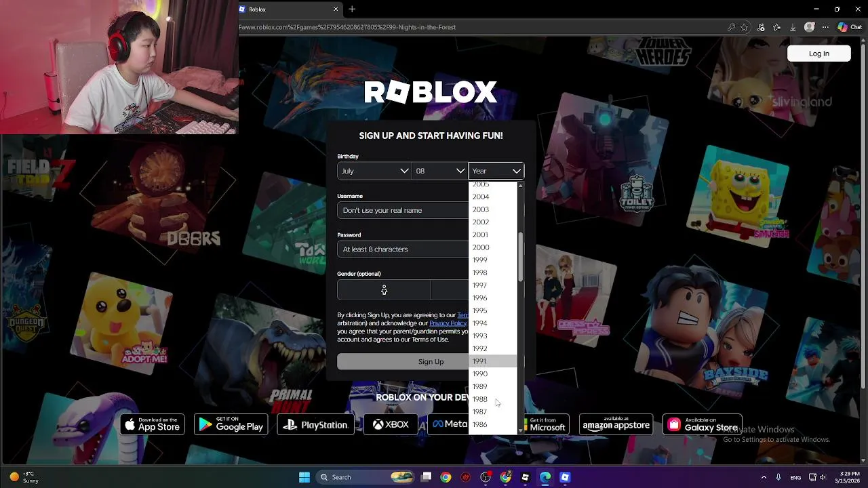Image resolution: width=868 pixels, height=488 pixels.
Task: Open the amazon appstore badge
Action: 616,425
